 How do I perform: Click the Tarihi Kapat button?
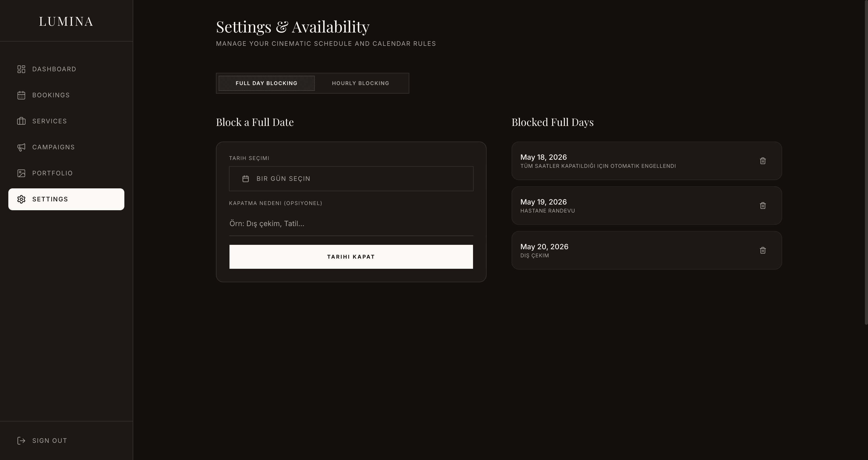[351, 257]
